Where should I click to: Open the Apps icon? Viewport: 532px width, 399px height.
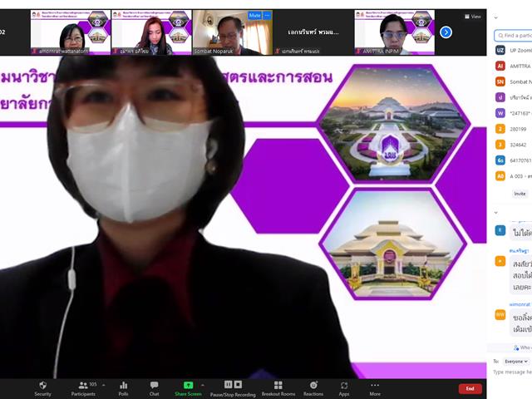coord(344,386)
